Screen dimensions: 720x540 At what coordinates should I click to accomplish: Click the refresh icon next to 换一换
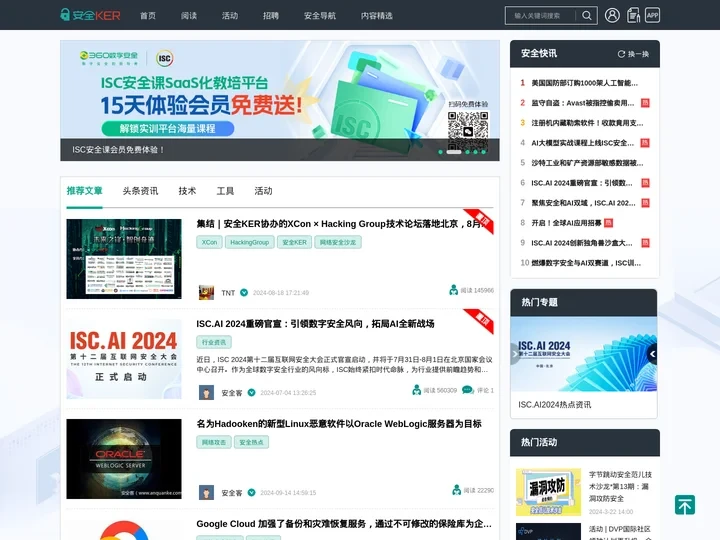click(x=621, y=54)
